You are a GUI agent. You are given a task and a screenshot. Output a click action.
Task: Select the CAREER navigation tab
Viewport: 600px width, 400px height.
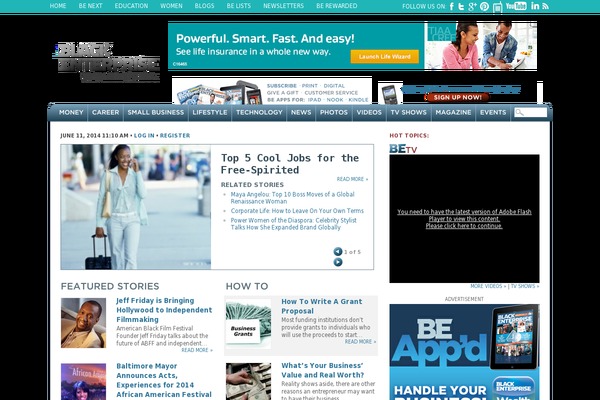pyautogui.click(x=106, y=112)
